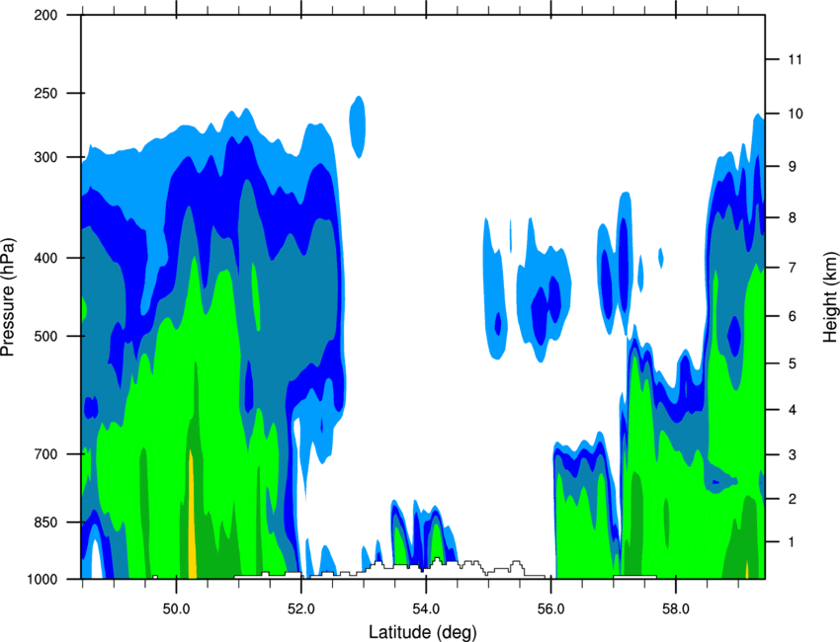Click the 1000 pressure tick label
This screenshot has width=840, height=642.
pos(42,579)
